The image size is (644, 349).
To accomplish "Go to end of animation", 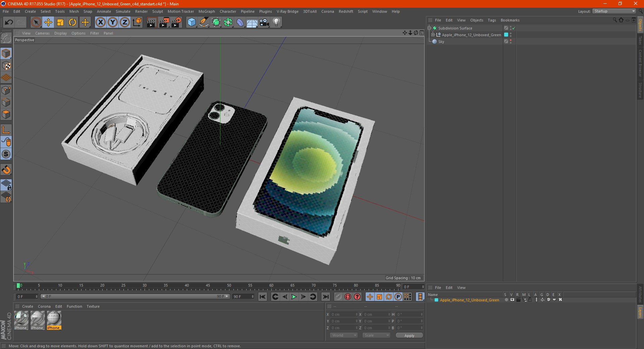I will 325,297.
